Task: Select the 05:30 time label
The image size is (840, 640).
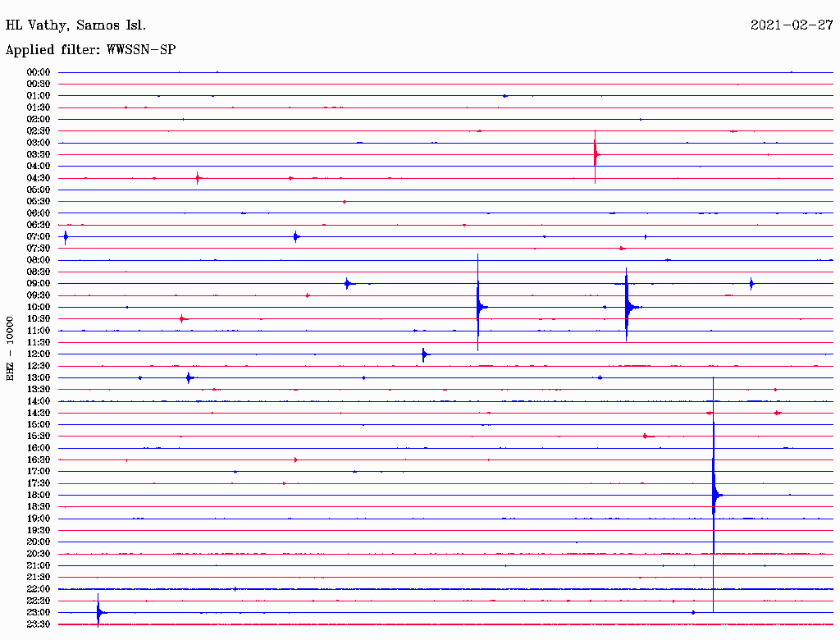Action: pos(38,201)
